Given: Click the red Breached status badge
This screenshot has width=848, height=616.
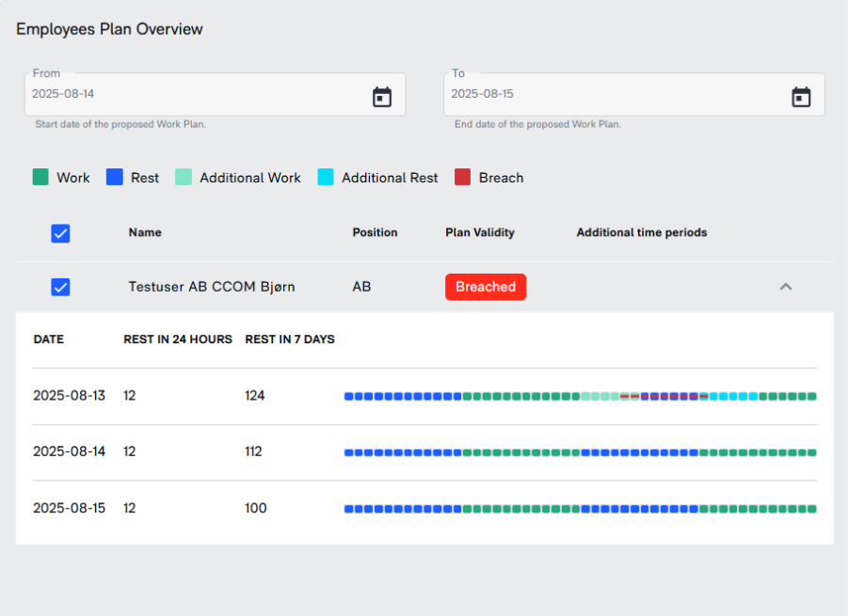Looking at the screenshot, I should pyautogui.click(x=486, y=287).
